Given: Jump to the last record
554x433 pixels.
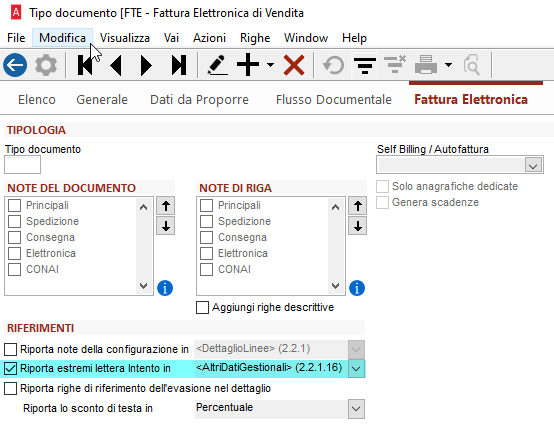Looking at the screenshot, I should 179,65.
